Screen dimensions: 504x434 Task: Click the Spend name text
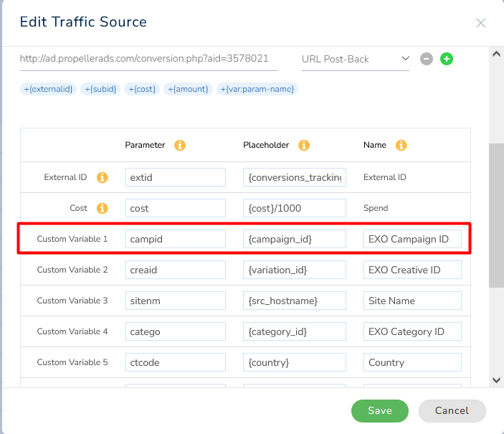[376, 208]
